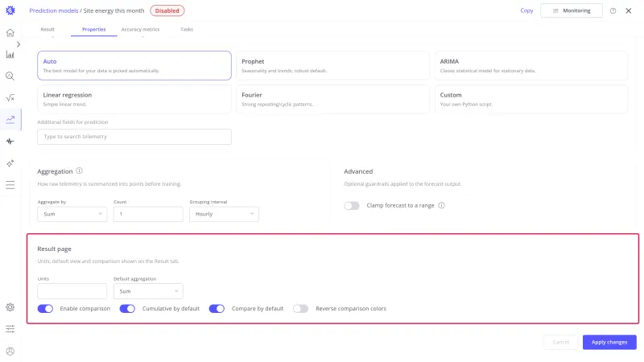Open the square root formulas icon
Image resolution: width=644 pixels, height=362 pixels.
10,97
